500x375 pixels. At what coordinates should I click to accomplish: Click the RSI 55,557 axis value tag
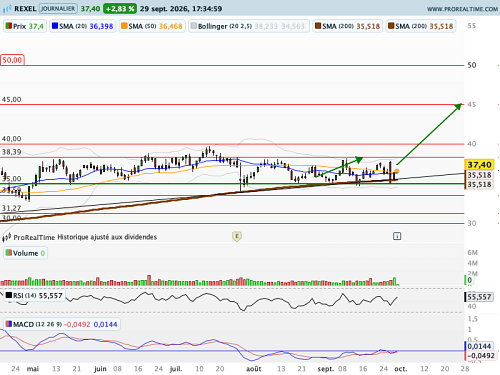479,297
